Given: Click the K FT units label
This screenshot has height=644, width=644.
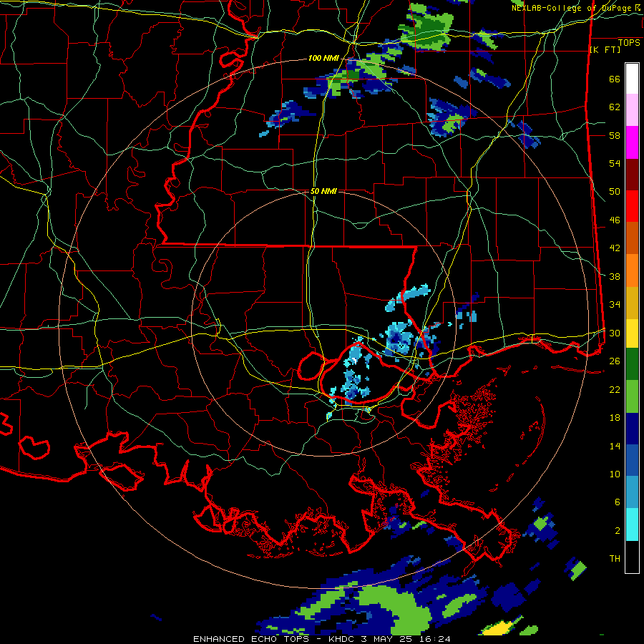Looking at the screenshot, I should coord(605,49).
